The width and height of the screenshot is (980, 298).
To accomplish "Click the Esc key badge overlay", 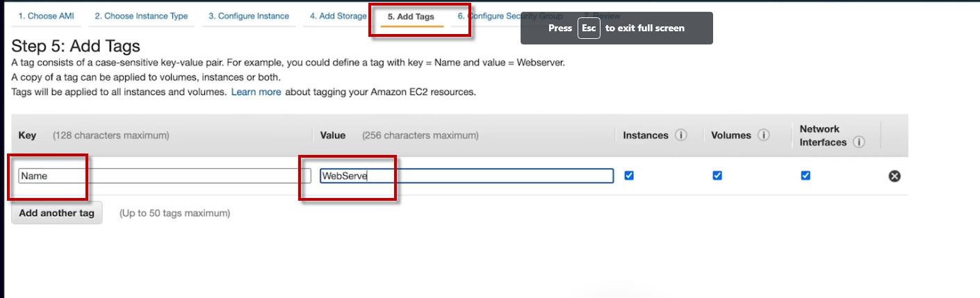I will (589, 28).
